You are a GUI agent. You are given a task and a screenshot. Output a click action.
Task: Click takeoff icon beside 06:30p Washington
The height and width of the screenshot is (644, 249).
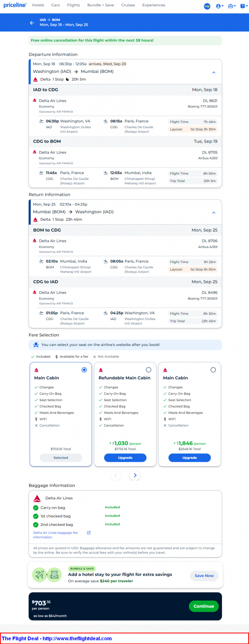(41, 121)
